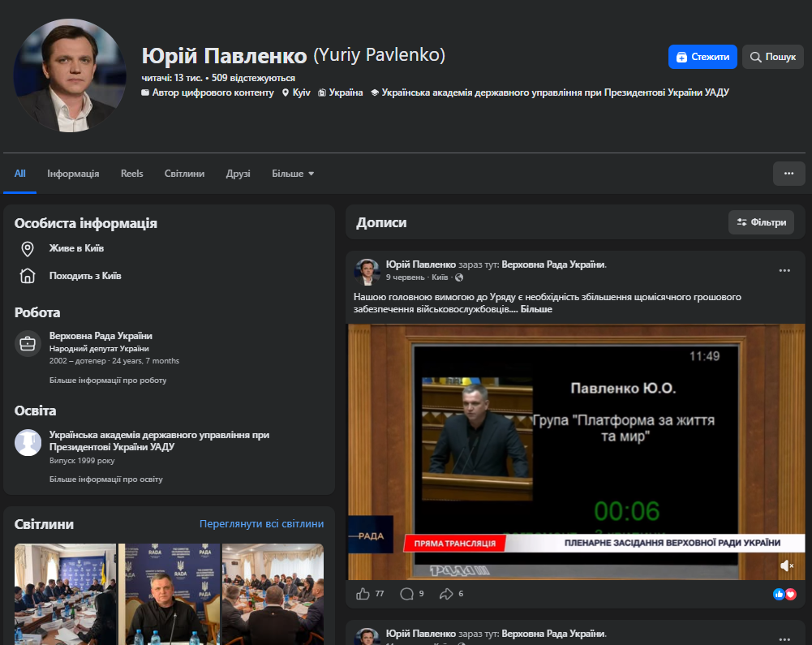Image resolution: width=812 pixels, height=645 pixels.
Task: Click the Стежити follow button
Action: click(x=702, y=57)
